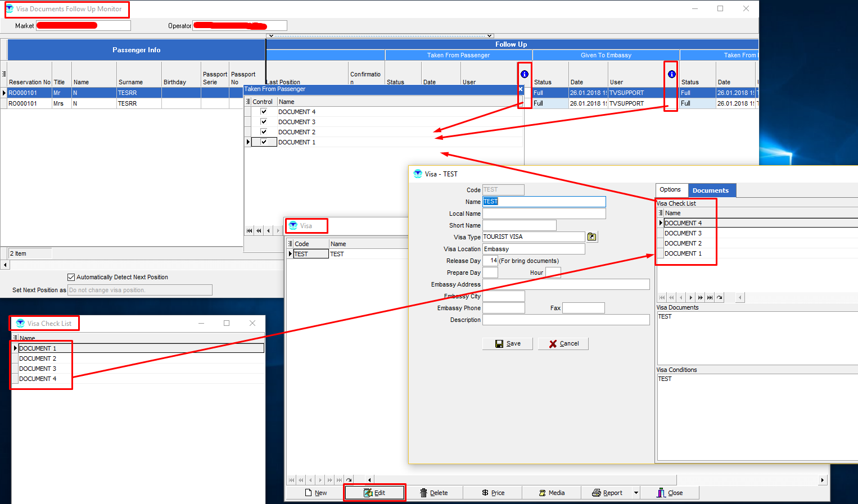Open Price with the dollar icon
The height and width of the screenshot is (504, 858).
(493, 493)
